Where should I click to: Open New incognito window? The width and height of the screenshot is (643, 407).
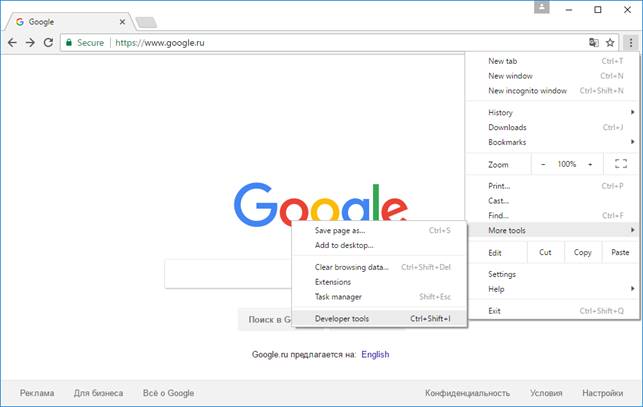click(552, 91)
